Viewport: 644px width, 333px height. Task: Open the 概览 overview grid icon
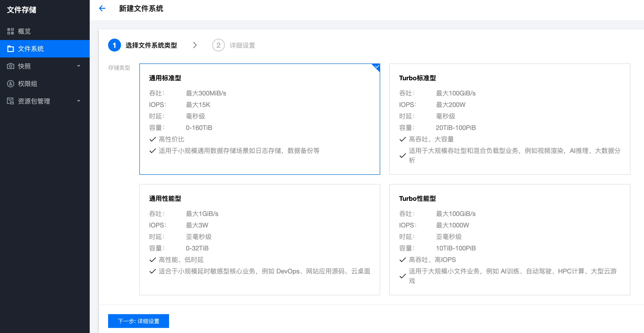pyautogui.click(x=11, y=31)
